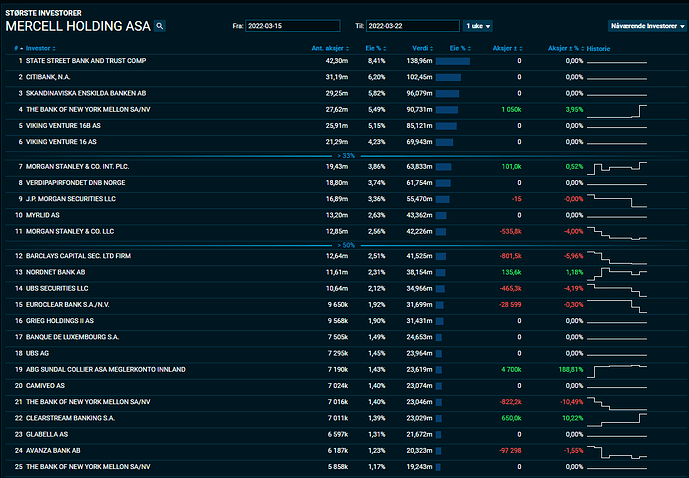The image size is (689, 478).
Task: Click the search magnifier beside MERCELL HOLDING ASA
Action: (160, 26)
